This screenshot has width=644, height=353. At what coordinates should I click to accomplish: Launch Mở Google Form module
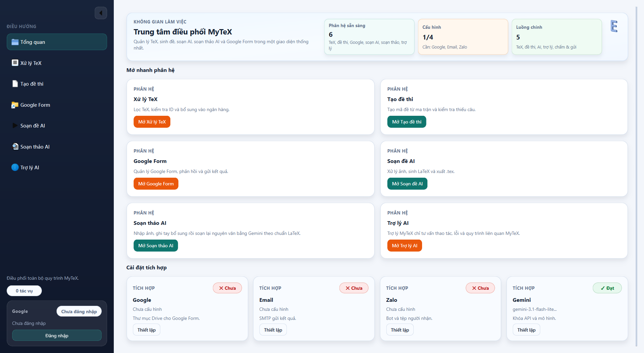tap(156, 184)
